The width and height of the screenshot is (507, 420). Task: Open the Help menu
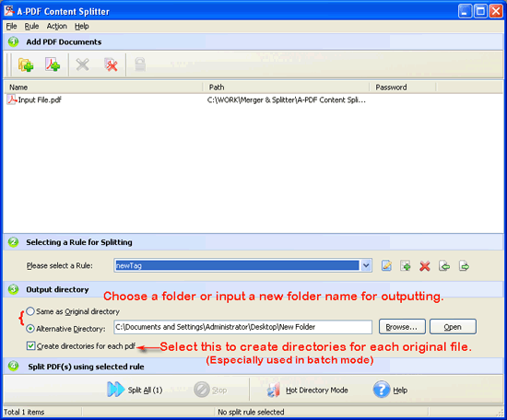click(82, 26)
